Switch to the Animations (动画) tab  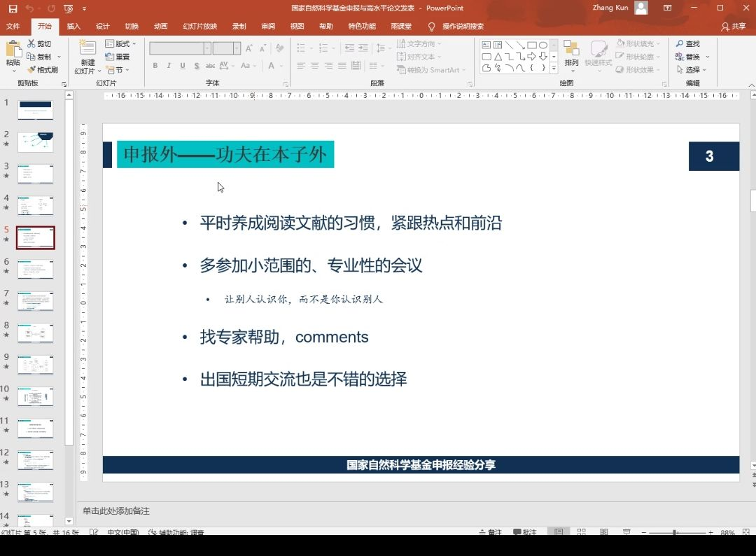coord(160,27)
